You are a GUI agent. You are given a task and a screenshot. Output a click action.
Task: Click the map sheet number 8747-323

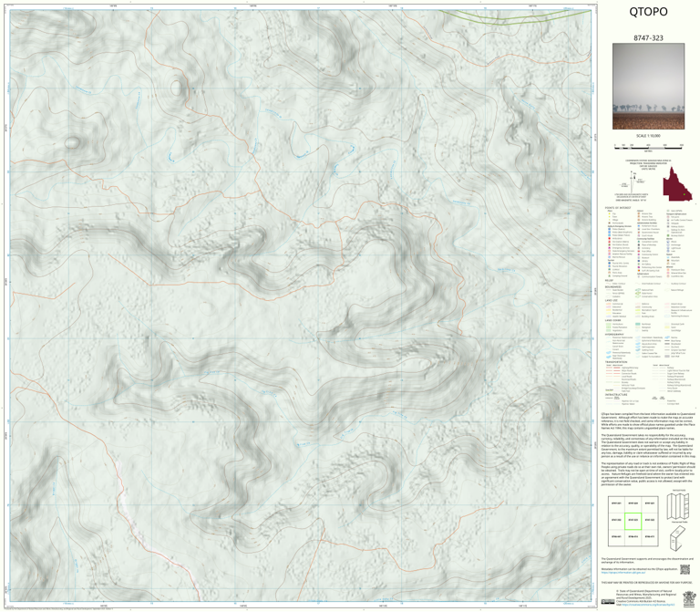pyautogui.click(x=648, y=38)
